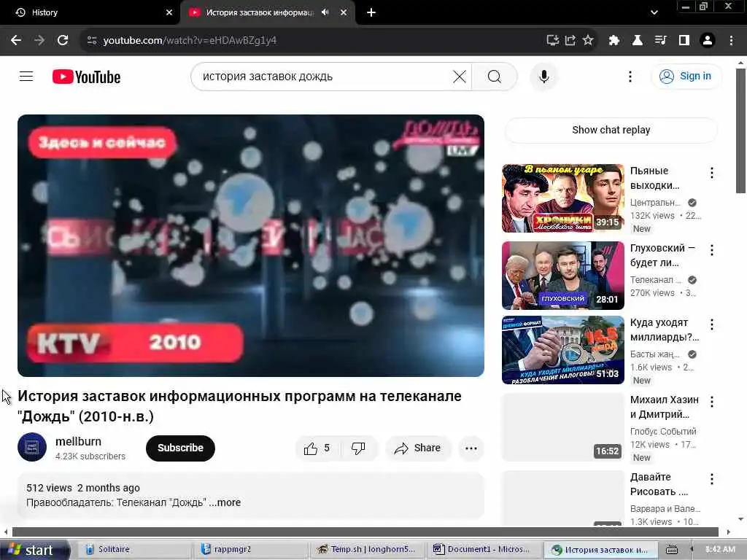This screenshot has width=747, height=560.
Task: Open Куда уходят миллиарды thumbnail
Action: tap(562, 350)
